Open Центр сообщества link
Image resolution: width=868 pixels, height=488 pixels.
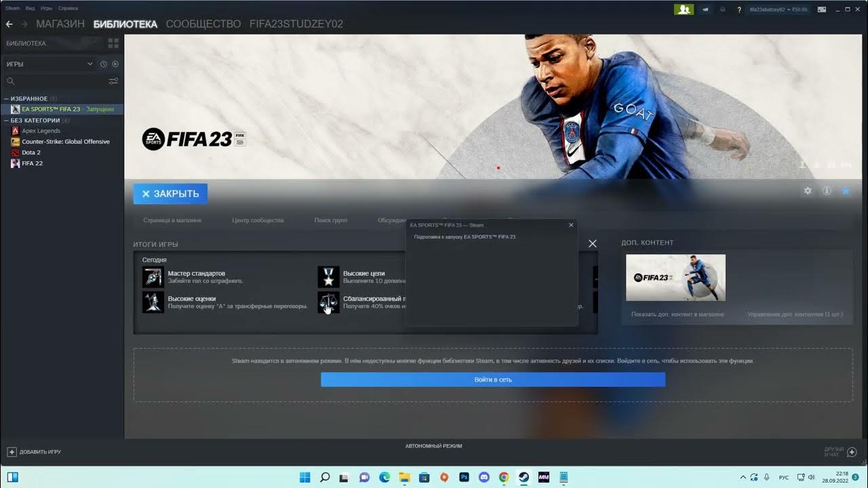258,220
